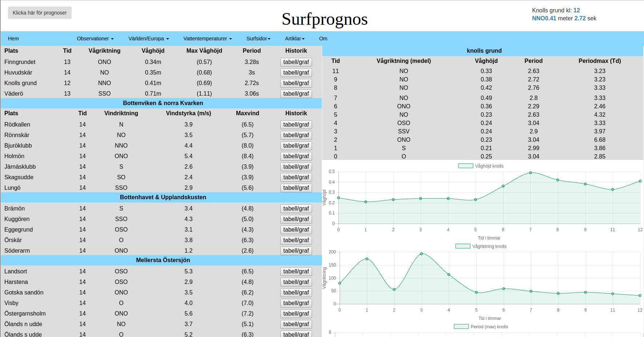The image size is (644, 337).
Task: Toggle the Vågriktning knolls legend swatch
Action: pos(463,246)
